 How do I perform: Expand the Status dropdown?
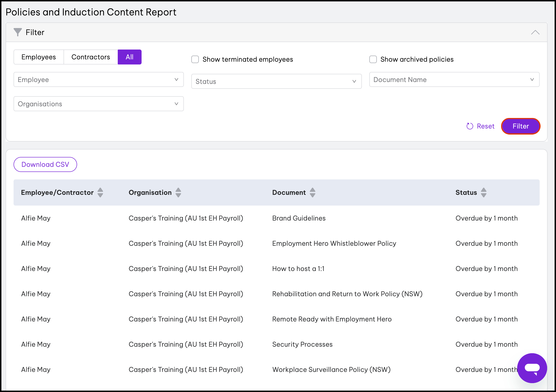[276, 81]
